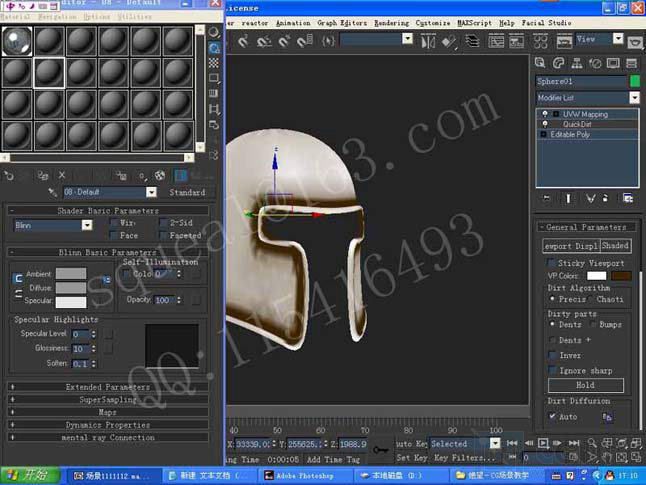This screenshot has width=646, height=485.
Task: Expand the SuperSampling rollout
Action: [x=108, y=400]
